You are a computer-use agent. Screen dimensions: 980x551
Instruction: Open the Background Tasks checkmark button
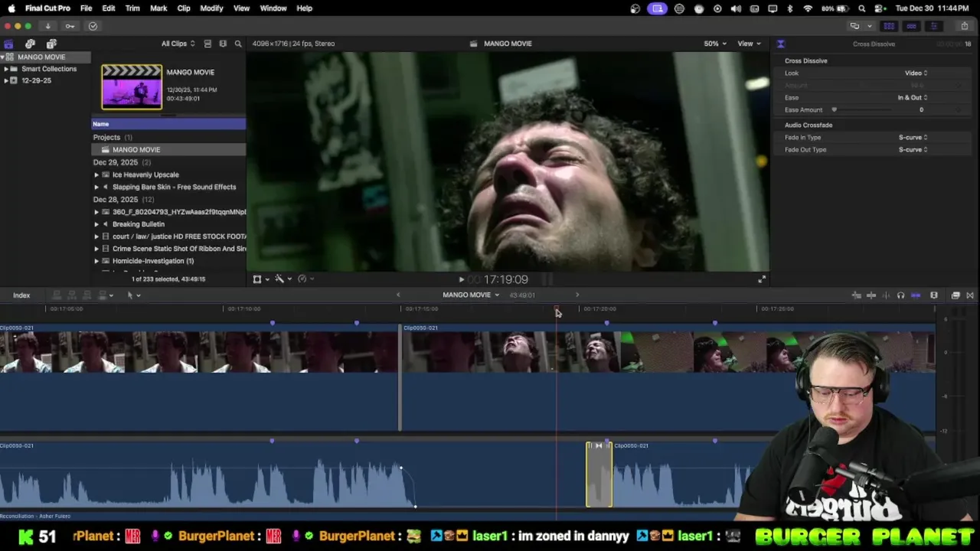coord(93,26)
